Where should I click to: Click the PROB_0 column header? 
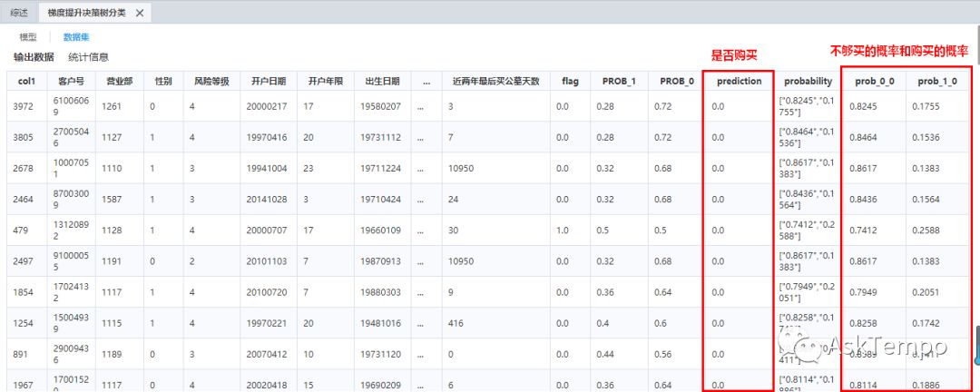pyautogui.click(x=676, y=82)
